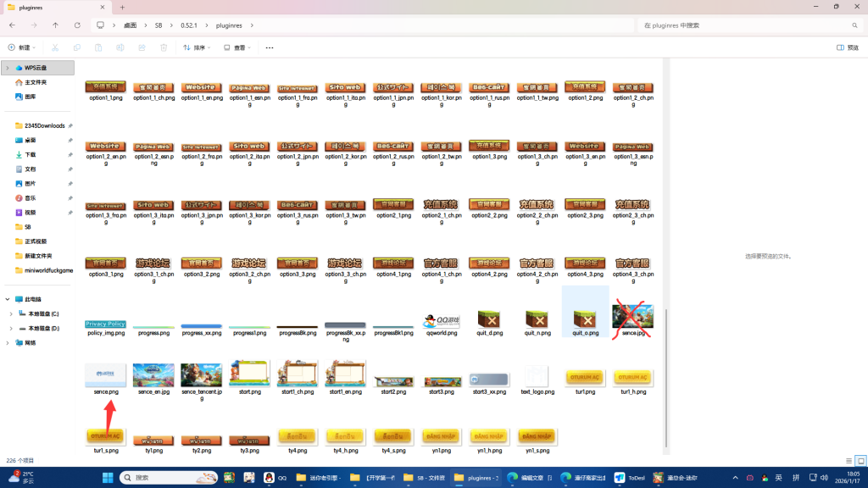This screenshot has height=488, width=868.
Task: Expand the WPS云盘 tree node
Action: (8, 68)
